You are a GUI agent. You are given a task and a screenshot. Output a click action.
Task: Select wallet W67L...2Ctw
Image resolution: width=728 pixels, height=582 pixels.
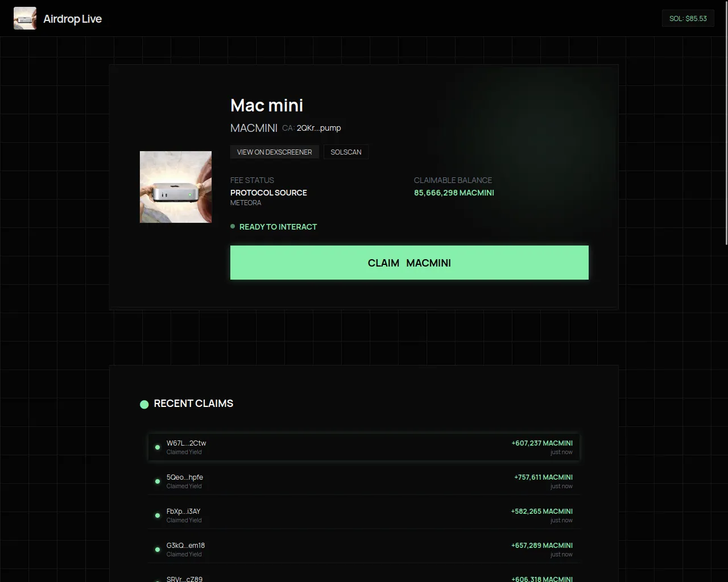pyautogui.click(x=187, y=443)
